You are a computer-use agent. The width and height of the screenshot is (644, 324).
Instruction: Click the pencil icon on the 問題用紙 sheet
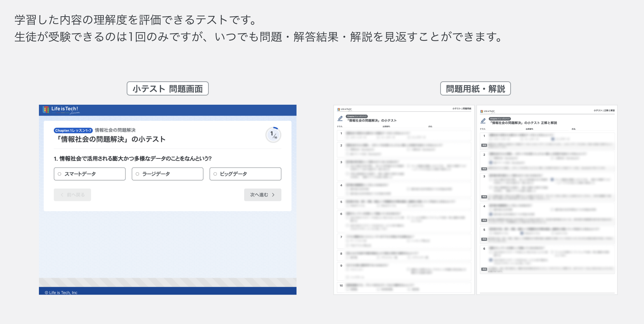click(340, 118)
